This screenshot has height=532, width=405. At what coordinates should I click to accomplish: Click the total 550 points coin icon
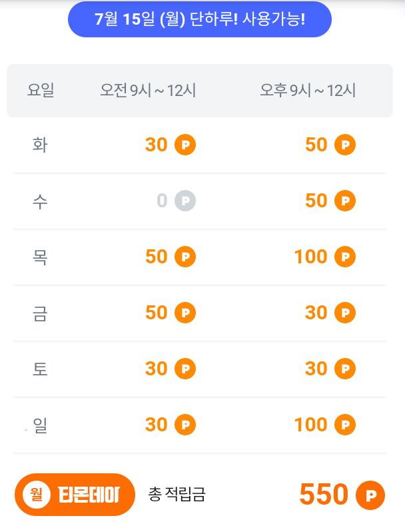pyautogui.click(x=370, y=495)
